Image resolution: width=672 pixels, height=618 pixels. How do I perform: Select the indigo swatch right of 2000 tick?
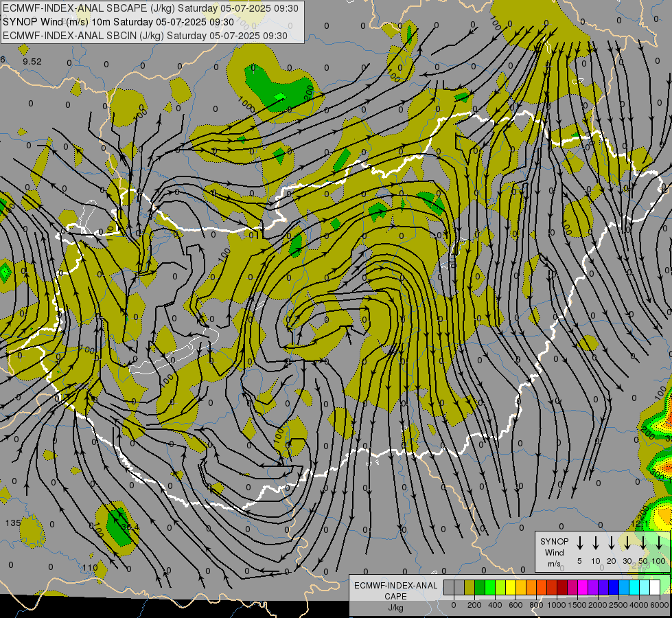(604, 588)
